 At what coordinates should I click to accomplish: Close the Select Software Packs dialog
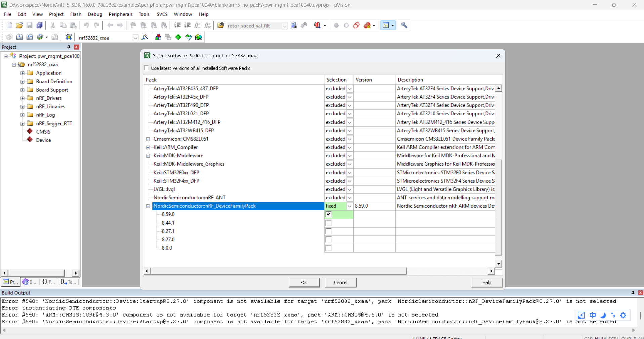[498, 56]
